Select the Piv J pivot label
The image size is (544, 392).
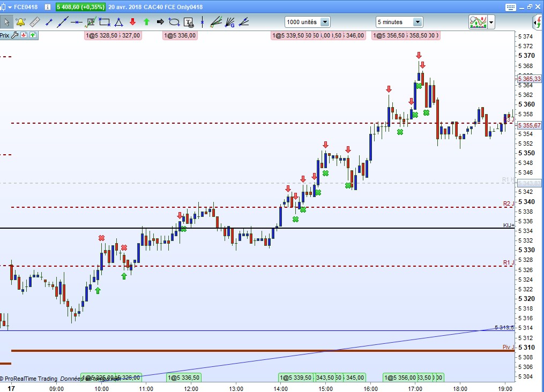pos(508,347)
